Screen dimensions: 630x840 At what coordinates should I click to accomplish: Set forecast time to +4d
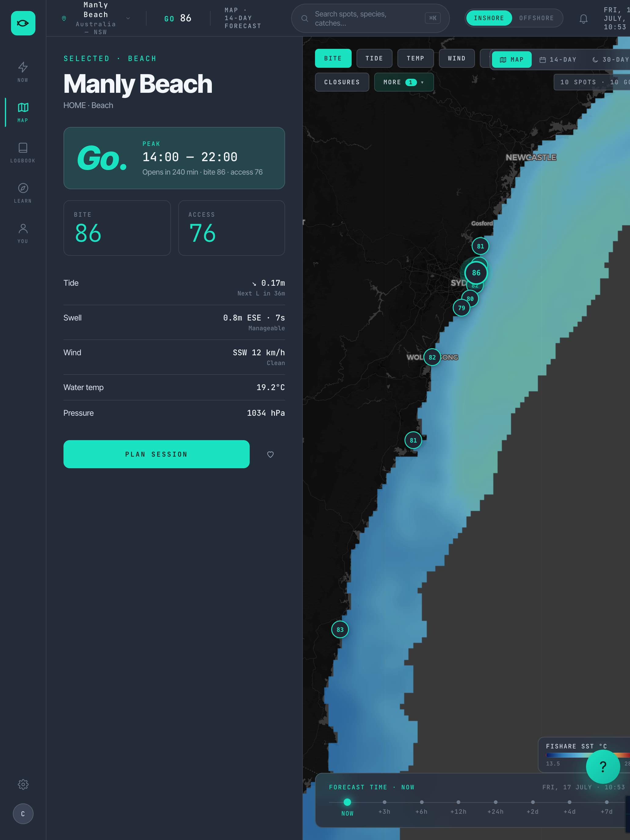[x=570, y=807]
